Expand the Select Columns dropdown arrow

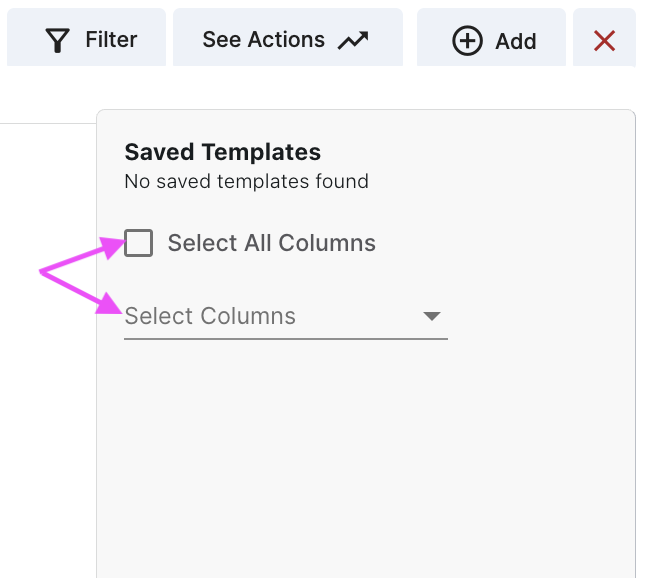432,316
